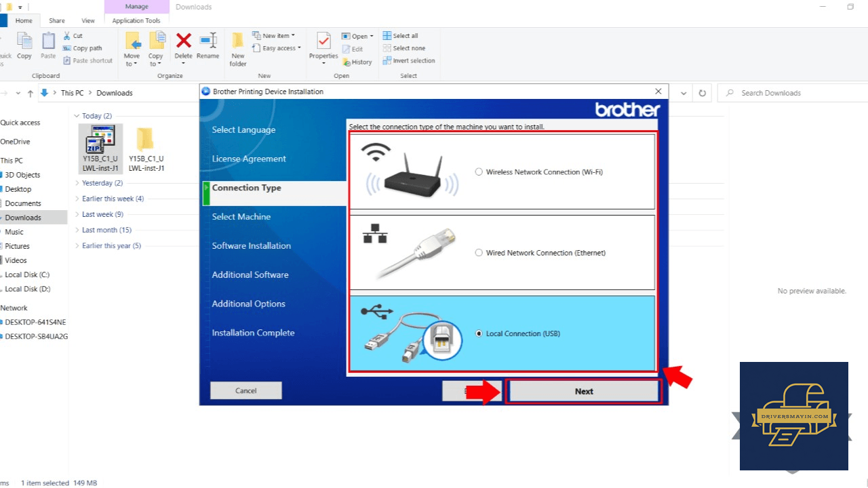Switch to the View ribbon tab
Image resolution: width=868 pixels, height=488 pixels.
88,21
